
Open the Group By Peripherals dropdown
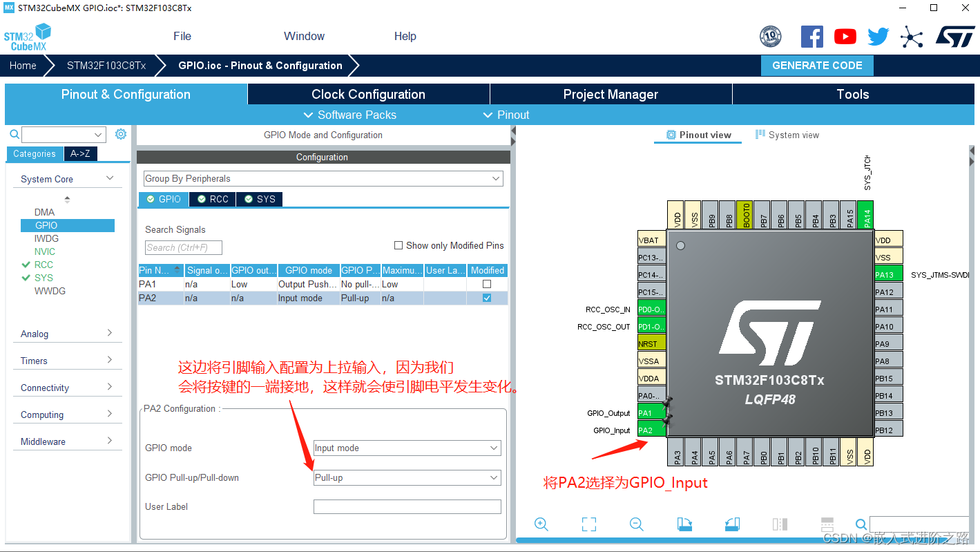point(323,179)
